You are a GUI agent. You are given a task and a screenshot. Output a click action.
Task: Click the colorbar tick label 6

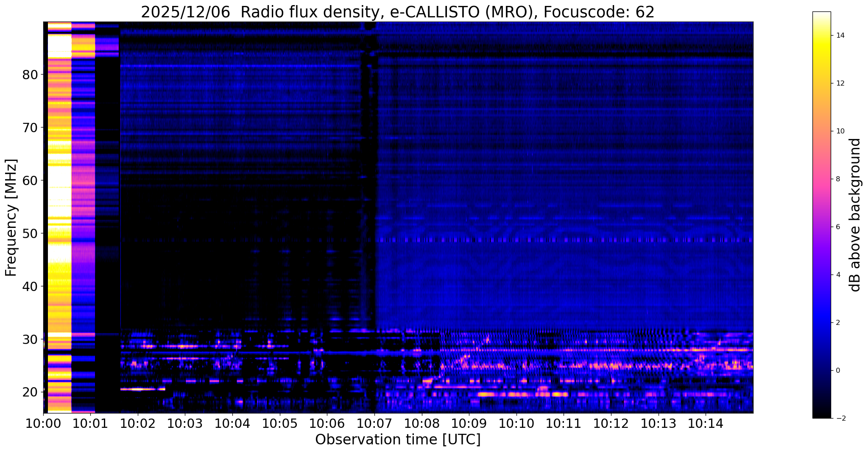pos(838,227)
